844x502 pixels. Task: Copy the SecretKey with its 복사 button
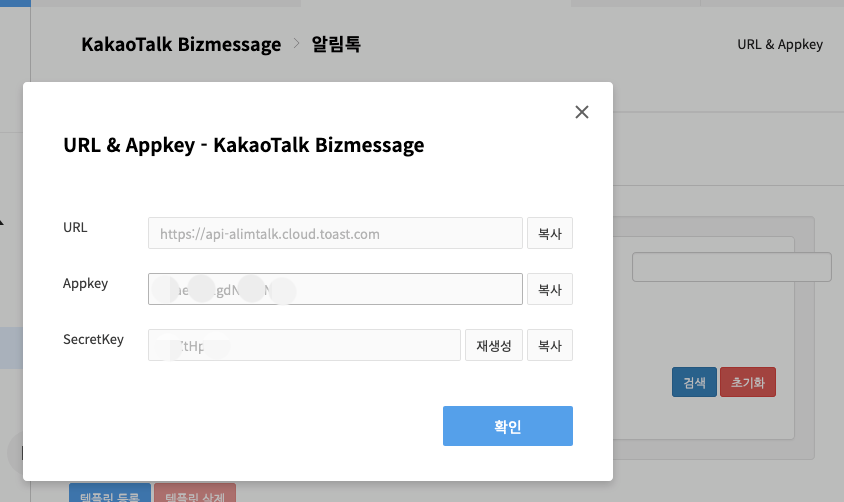pyautogui.click(x=550, y=345)
